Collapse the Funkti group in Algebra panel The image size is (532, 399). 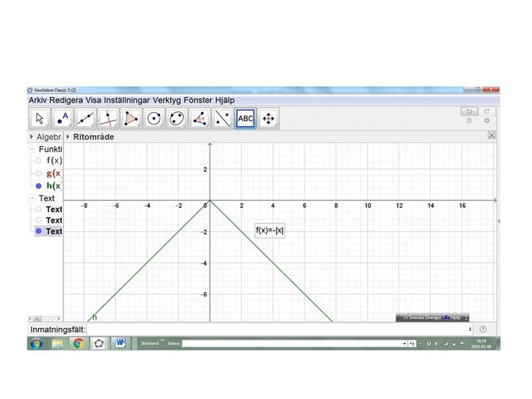point(31,149)
